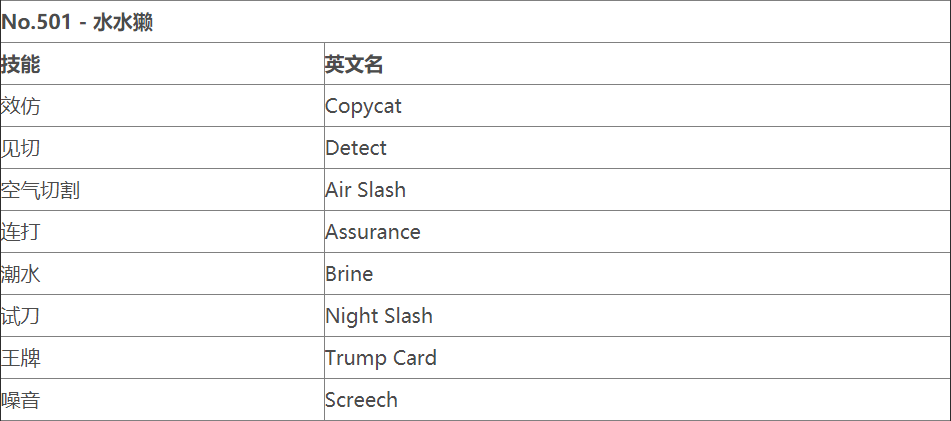
Task: Select the 空气切割 skill cell
Action: (40, 190)
